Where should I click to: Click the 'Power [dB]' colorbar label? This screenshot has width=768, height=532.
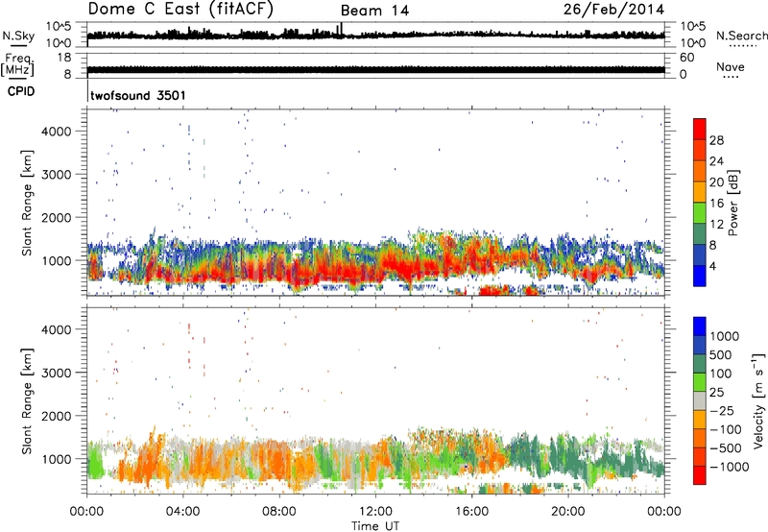click(732, 203)
